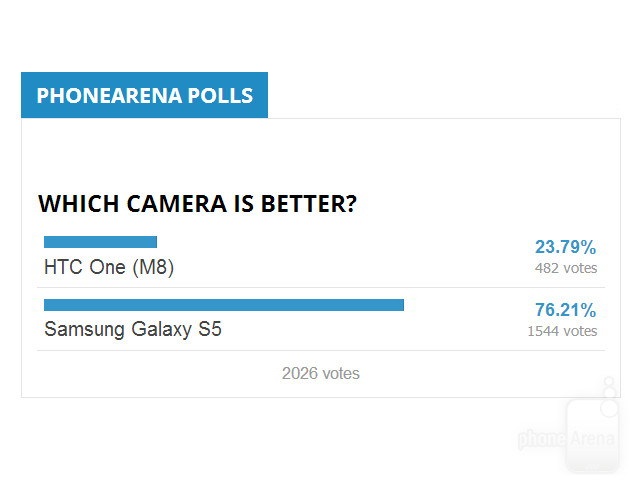Click the Samsung Galaxy S5 blue result bar
640x480 pixels.
click(x=223, y=304)
